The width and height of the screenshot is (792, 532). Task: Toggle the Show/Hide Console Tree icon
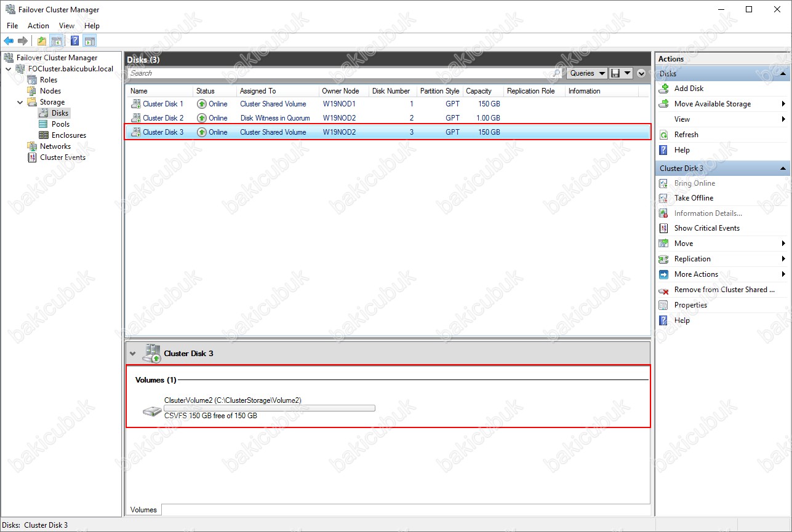click(56, 41)
